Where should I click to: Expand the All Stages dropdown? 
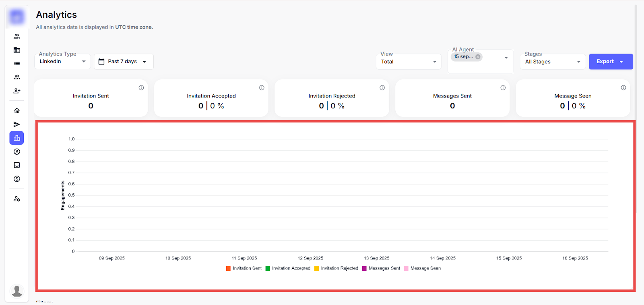pyautogui.click(x=553, y=62)
